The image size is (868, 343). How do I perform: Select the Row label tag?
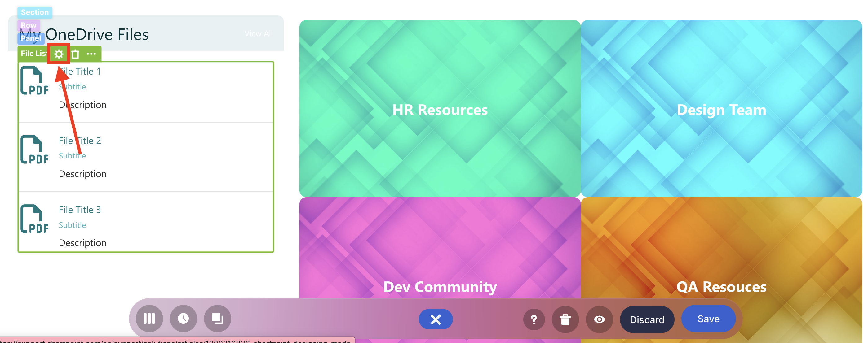tap(29, 25)
